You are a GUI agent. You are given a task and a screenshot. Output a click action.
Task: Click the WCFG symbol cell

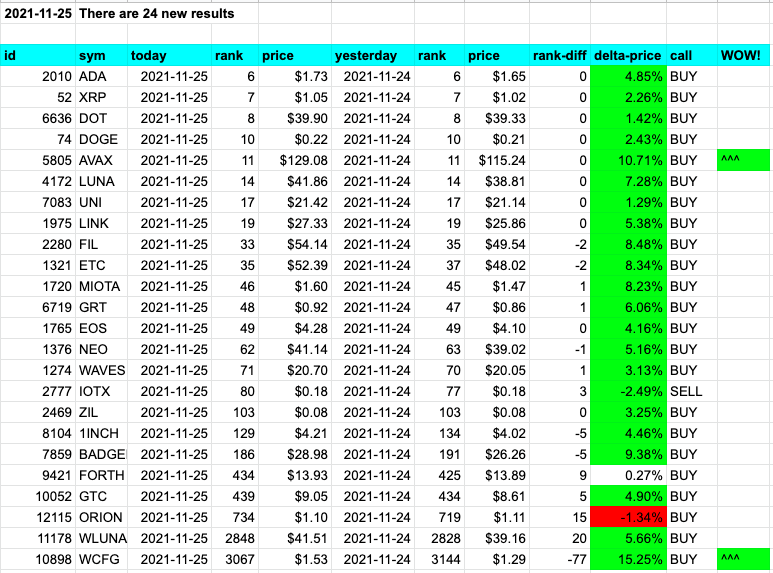pos(102,559)
